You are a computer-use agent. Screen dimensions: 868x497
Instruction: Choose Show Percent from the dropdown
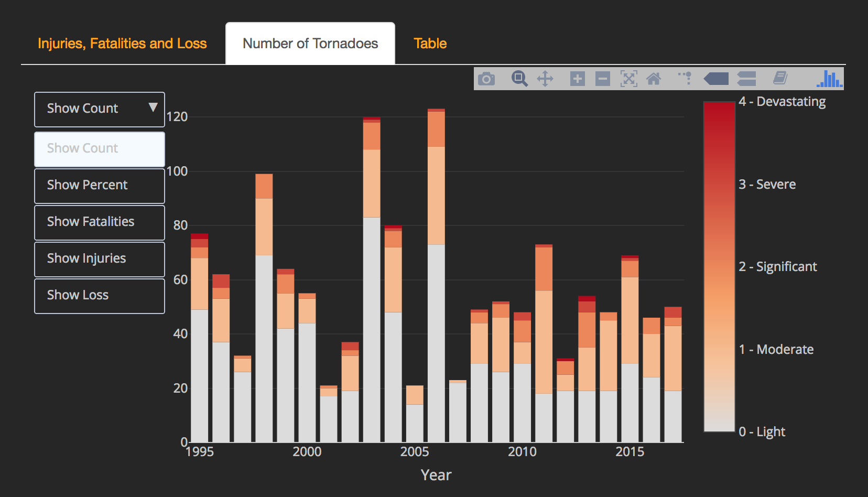pos(100,186)
